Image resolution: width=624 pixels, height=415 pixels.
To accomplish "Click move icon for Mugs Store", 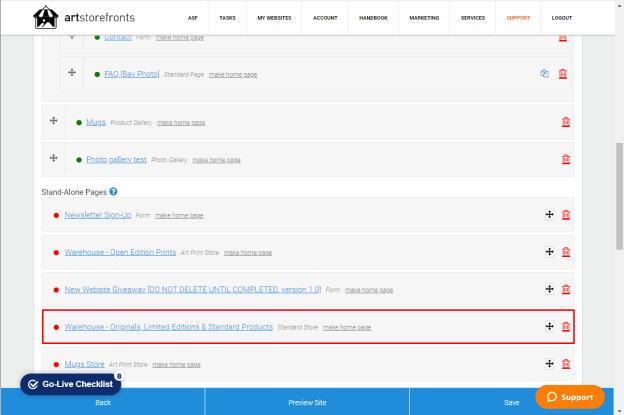I will pyautogui.click(x=550, y=364).
